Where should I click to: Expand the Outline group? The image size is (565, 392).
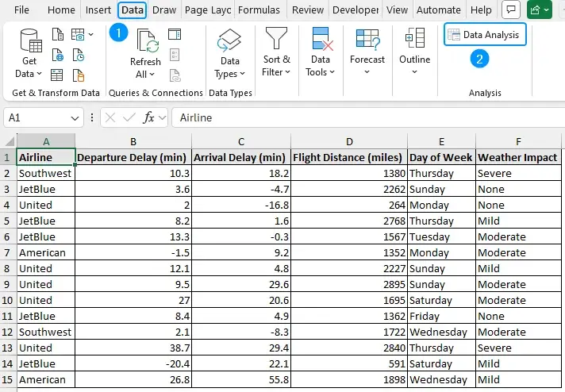coord(415,51)
